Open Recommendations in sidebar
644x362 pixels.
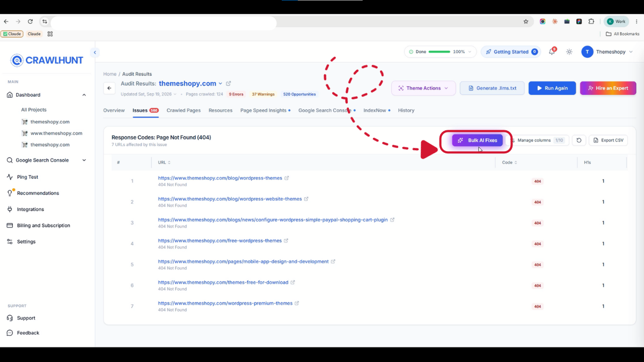38,193
